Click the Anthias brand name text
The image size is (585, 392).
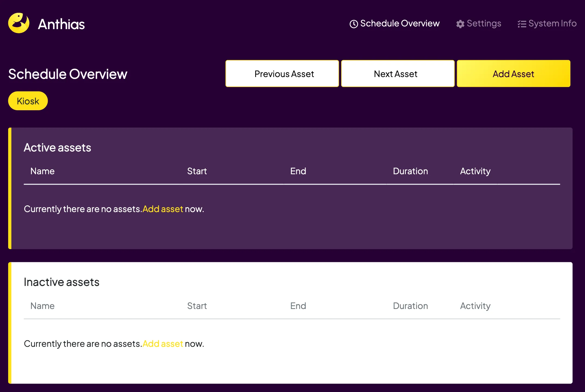(61, 24)
